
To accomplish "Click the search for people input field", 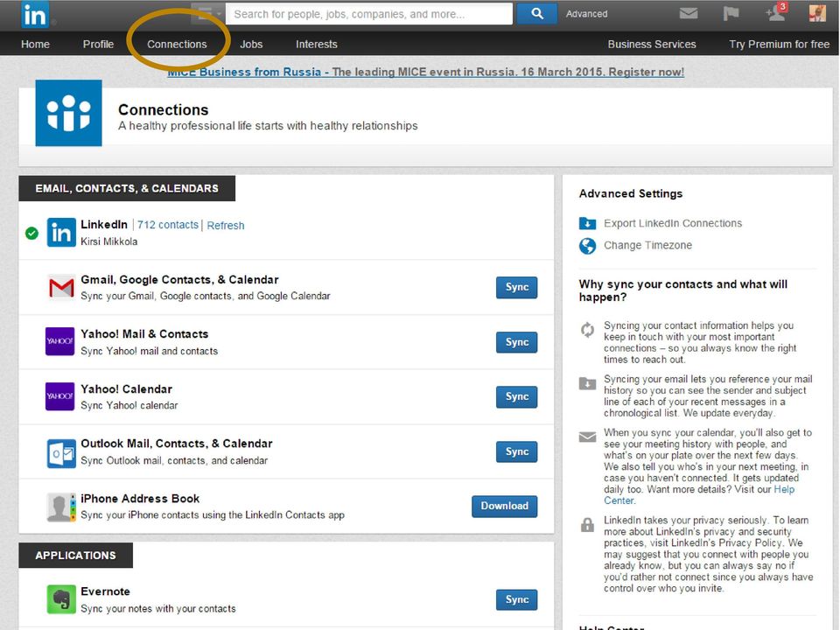I will pos(369,14).
